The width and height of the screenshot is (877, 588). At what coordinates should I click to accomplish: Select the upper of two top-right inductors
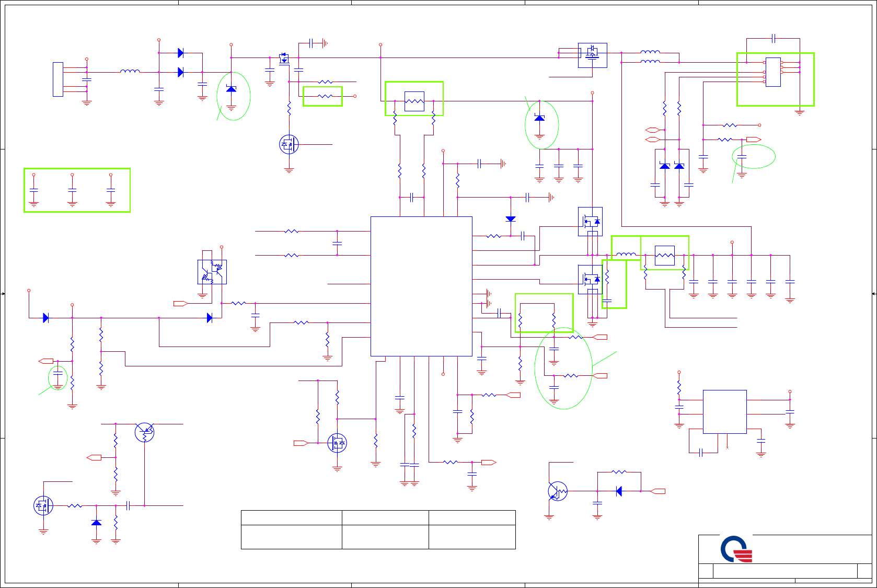(x=650, y=52)
